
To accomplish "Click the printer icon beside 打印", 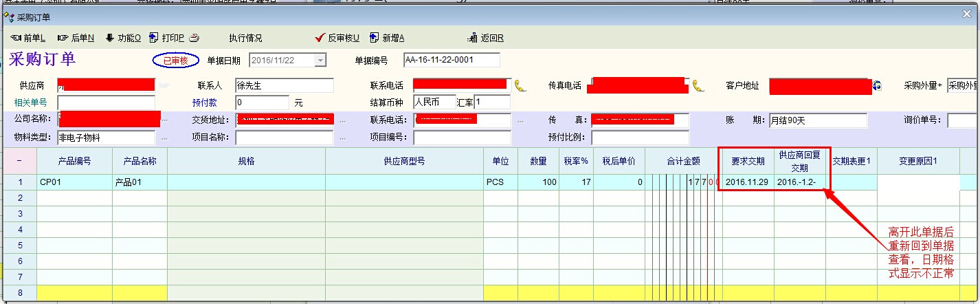I will (194, 38).
